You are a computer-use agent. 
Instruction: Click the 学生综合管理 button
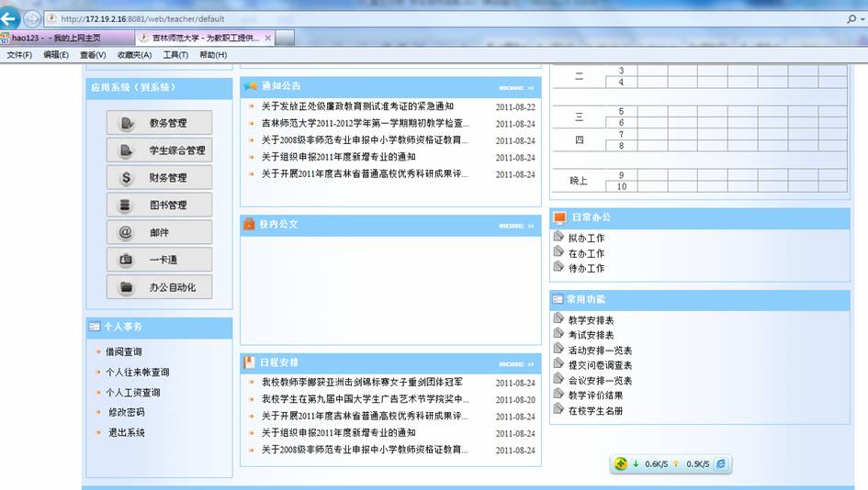(159, 150)
